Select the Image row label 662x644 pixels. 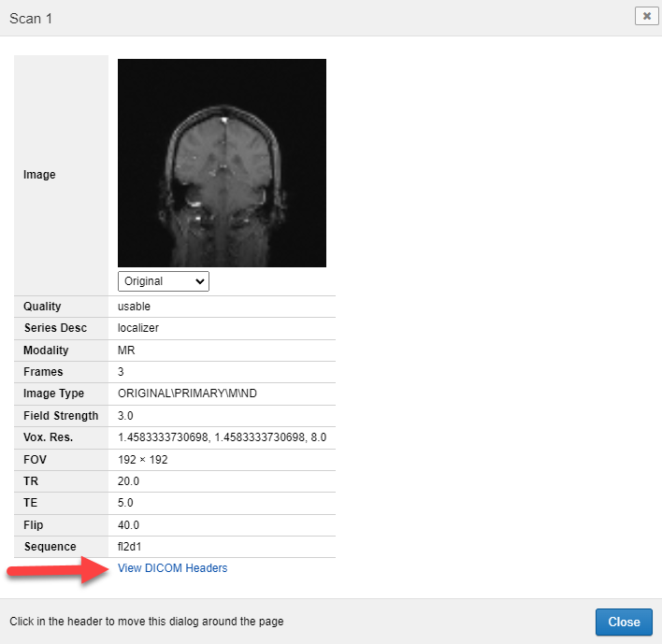39,175
